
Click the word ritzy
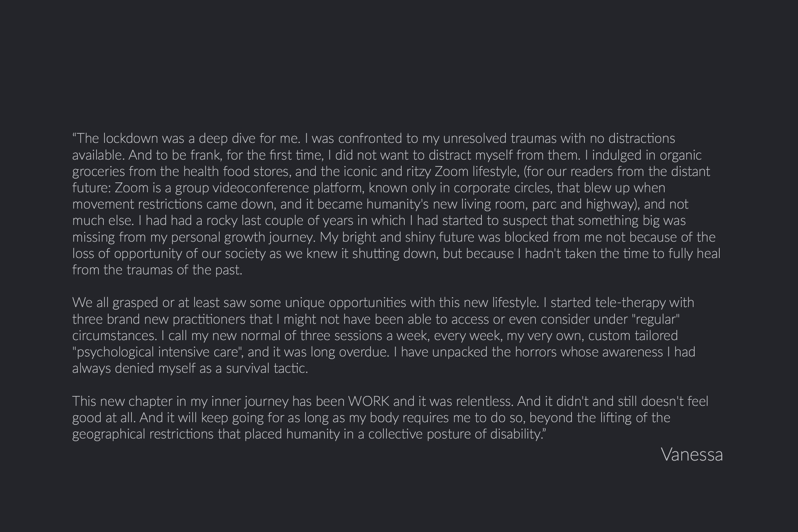418,171
